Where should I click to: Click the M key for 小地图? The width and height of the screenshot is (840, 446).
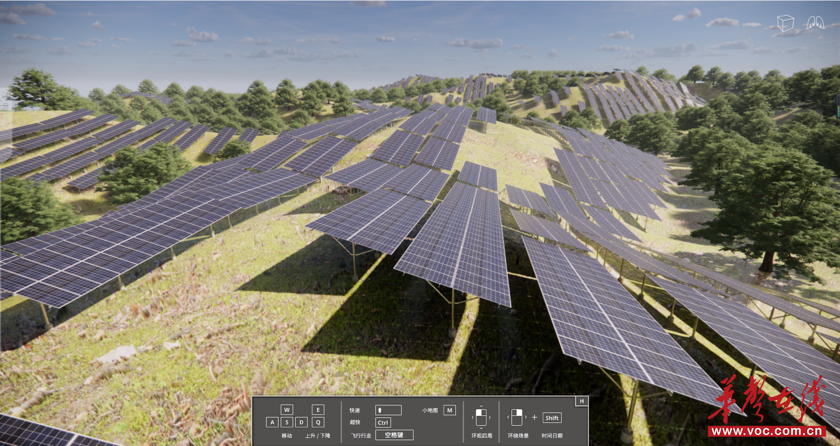449,410
